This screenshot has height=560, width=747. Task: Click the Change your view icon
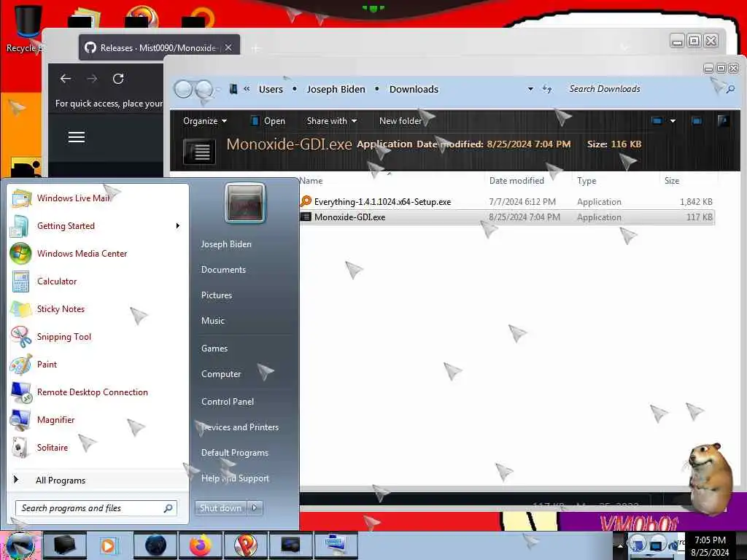pos(657,121)
